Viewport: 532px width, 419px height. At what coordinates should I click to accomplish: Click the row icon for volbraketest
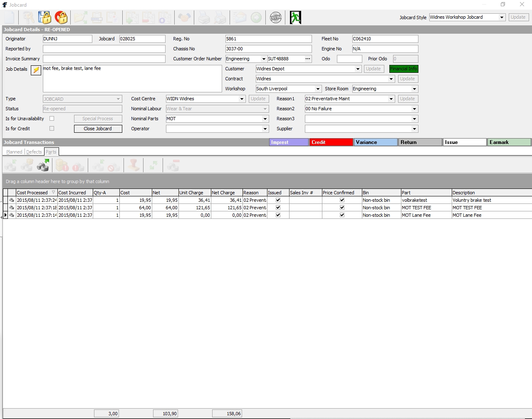point(12,200)
